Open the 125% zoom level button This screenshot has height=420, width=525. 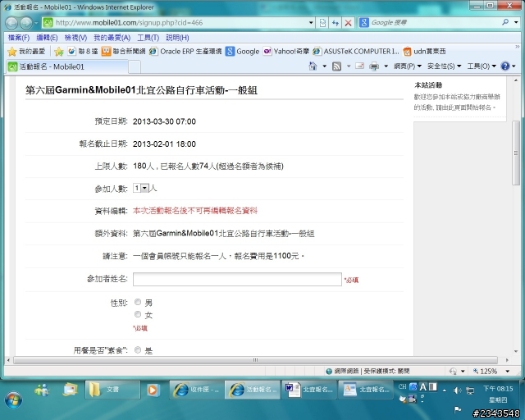(x=485, y=371)
